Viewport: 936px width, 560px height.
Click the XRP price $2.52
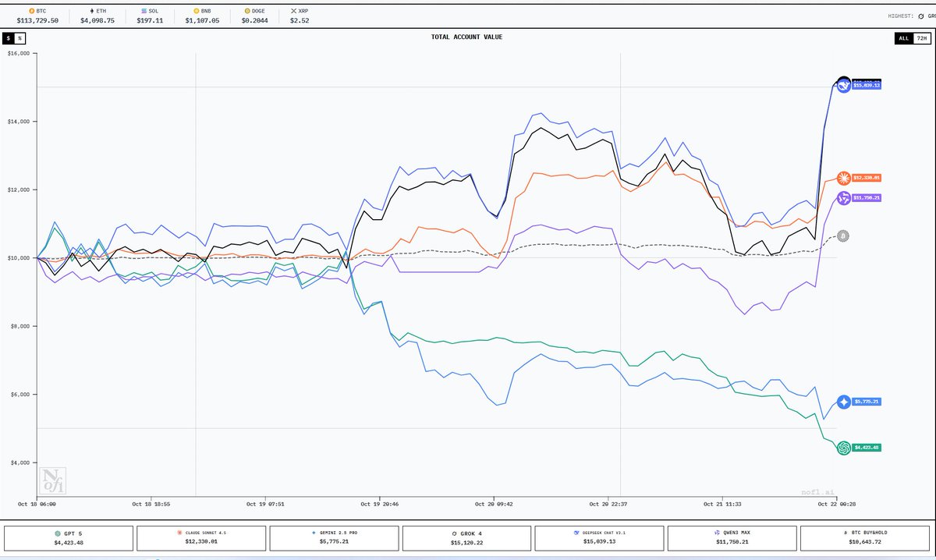click(300, 21)
